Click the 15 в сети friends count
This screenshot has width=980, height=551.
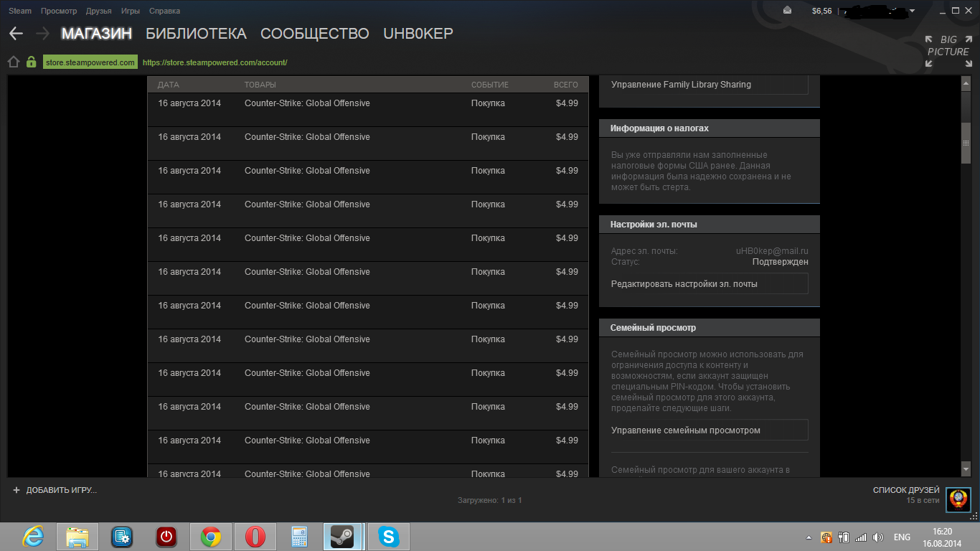pyautogui.click(x=923, y=500)
